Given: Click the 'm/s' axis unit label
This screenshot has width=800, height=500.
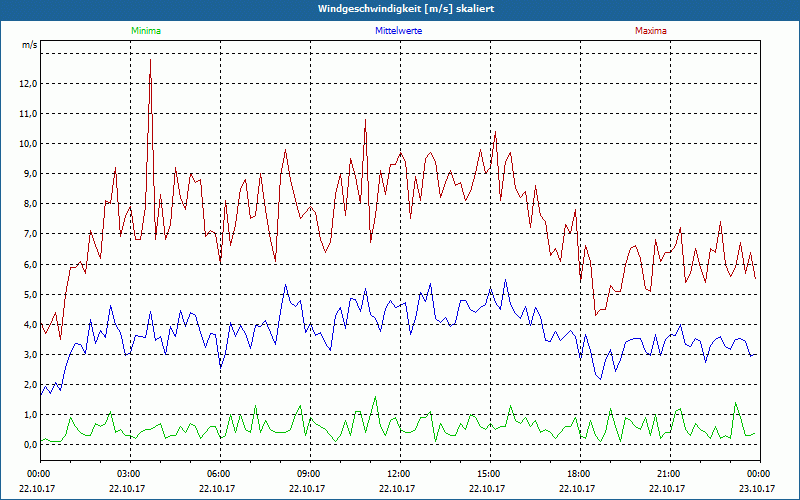Looking at the screenshot, I should pyautogui.click(x=30, y=45).
